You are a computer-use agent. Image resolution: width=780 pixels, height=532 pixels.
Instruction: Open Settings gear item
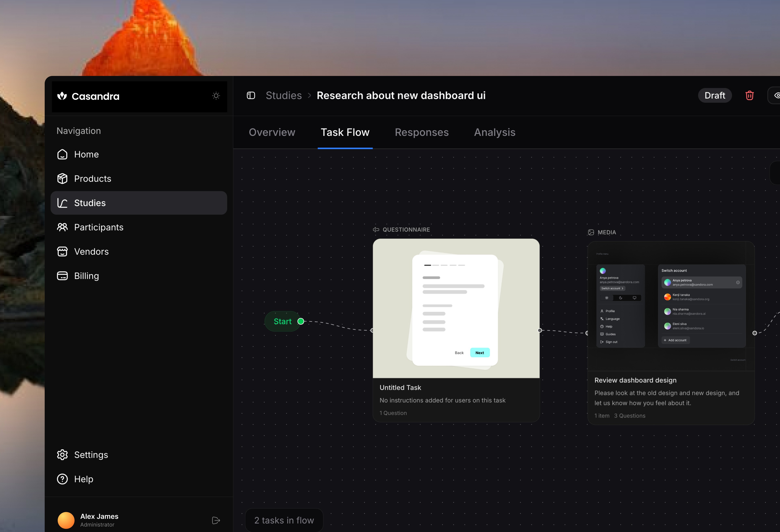(91, 455)
